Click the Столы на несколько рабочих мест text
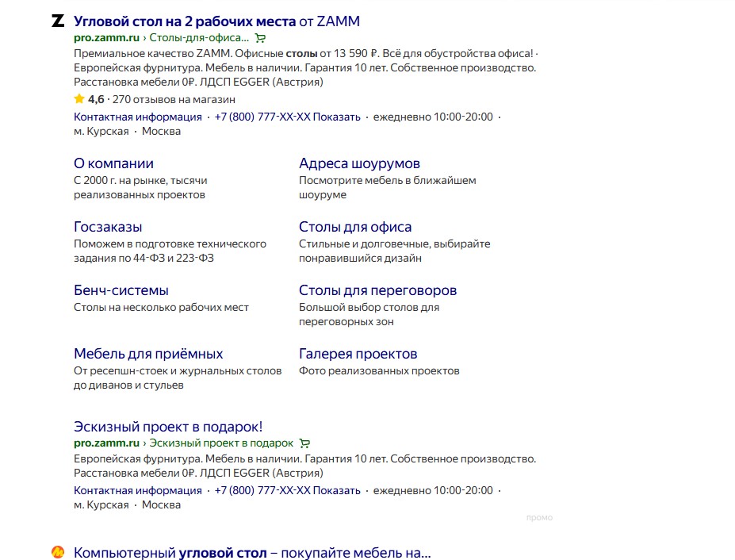Viewport: 735px width, 560px height. click(161, 307)
